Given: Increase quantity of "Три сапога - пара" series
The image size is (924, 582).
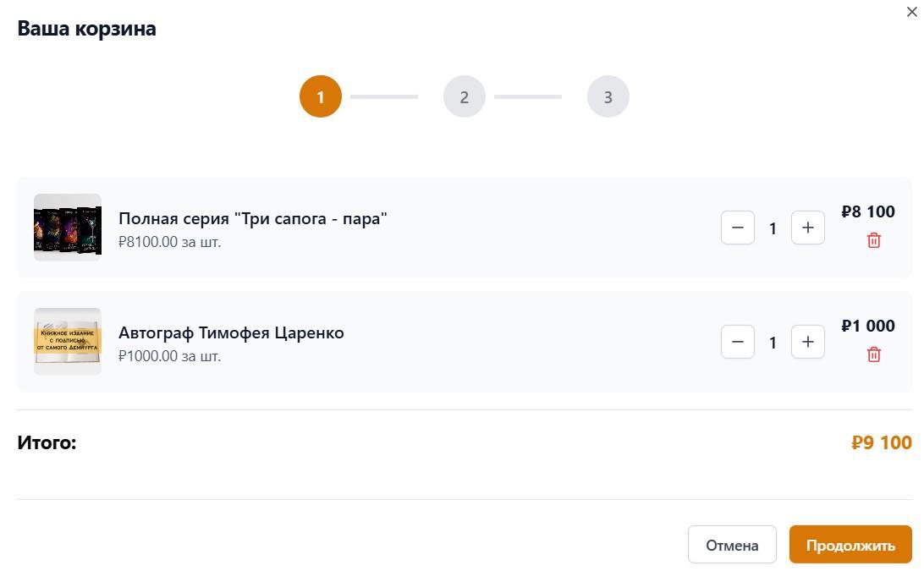Looking at the screenshot, I should pyautogui.click(x=808, y=228).
